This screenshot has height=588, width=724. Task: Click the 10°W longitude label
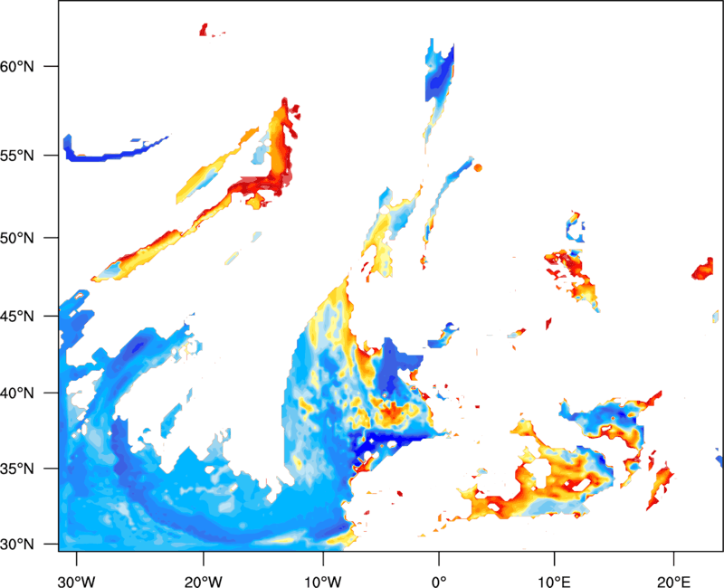(x=323, y=582)
